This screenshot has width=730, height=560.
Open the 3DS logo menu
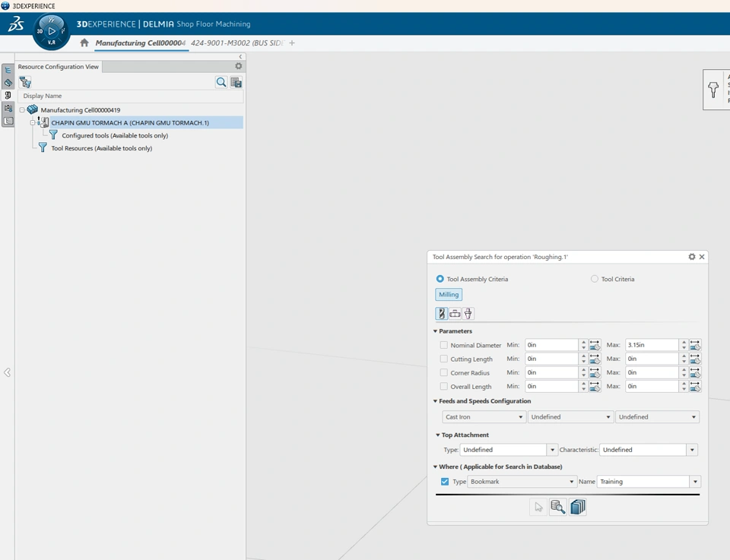coord(16,24)
